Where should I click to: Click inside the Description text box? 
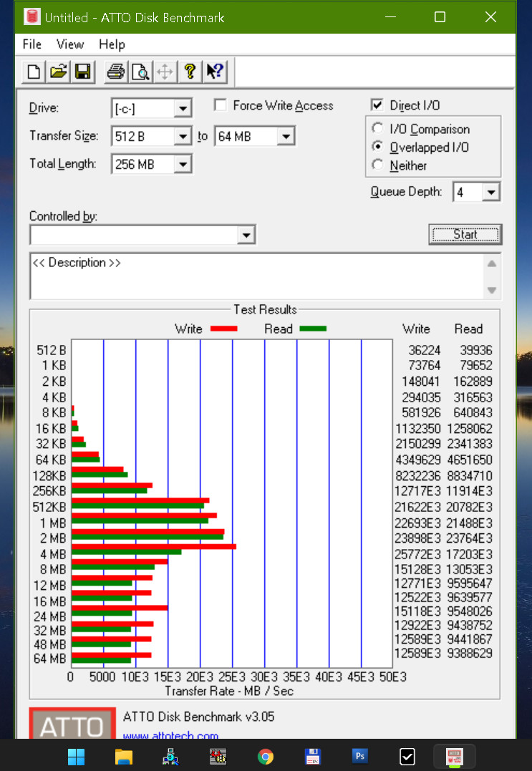[256, 276]
